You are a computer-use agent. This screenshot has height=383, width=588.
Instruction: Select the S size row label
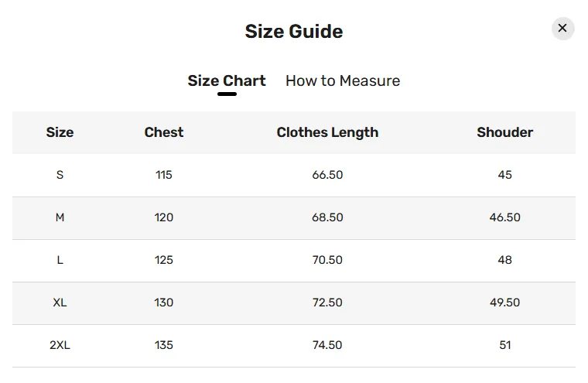60,175
